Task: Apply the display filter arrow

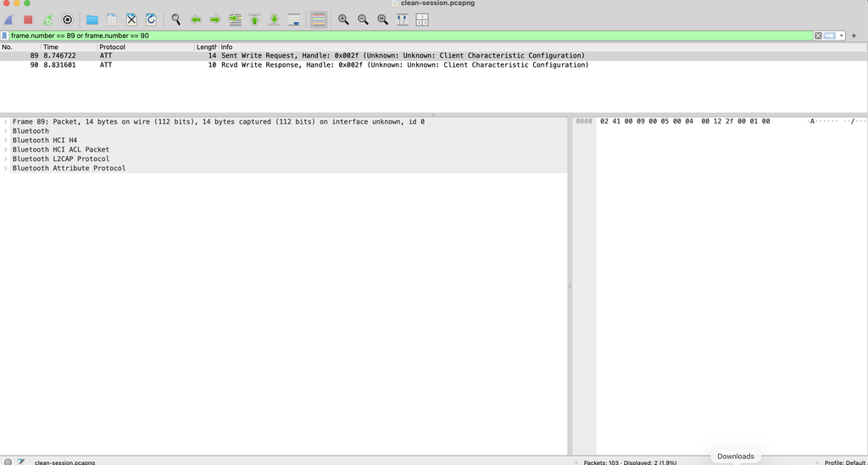Action: [x=830, y=36]
